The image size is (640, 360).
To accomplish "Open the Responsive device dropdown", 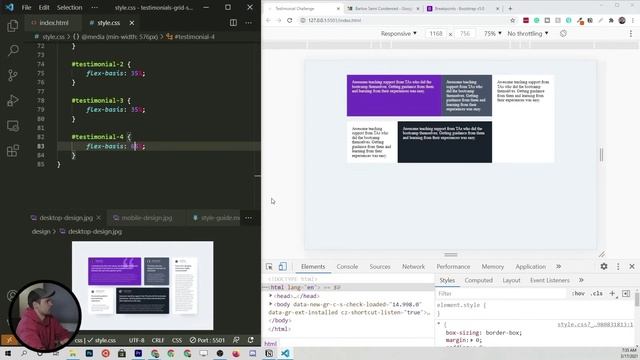I will (x=398, y=33).
